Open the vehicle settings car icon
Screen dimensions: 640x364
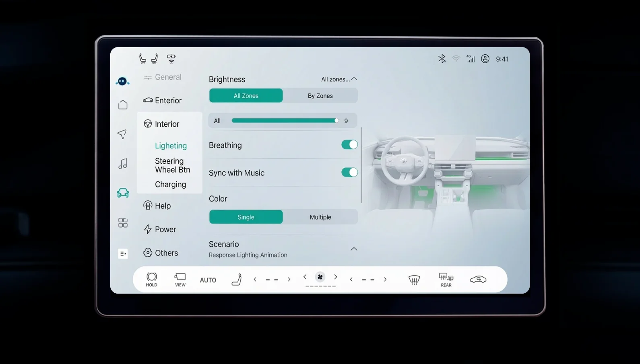click(123, 193)
